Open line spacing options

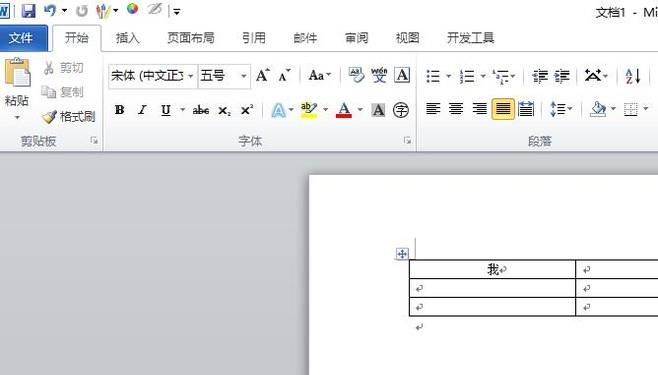tap(561, 109)
